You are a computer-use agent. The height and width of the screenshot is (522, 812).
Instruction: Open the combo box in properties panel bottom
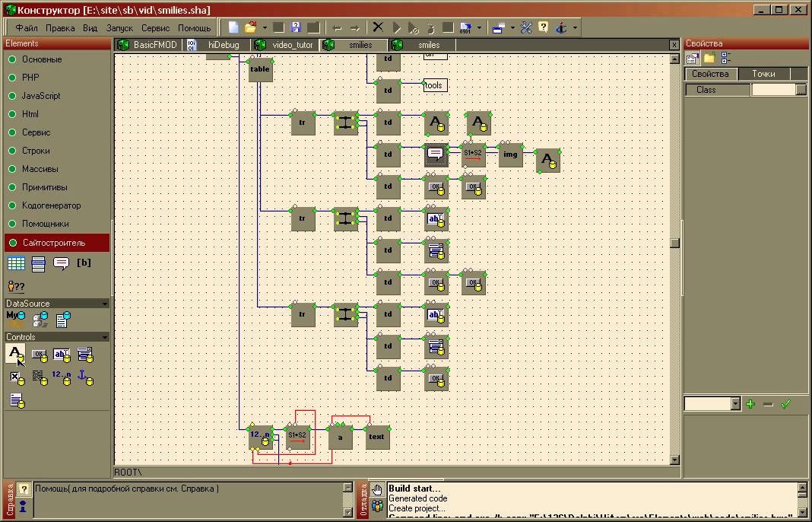(735, 404)
